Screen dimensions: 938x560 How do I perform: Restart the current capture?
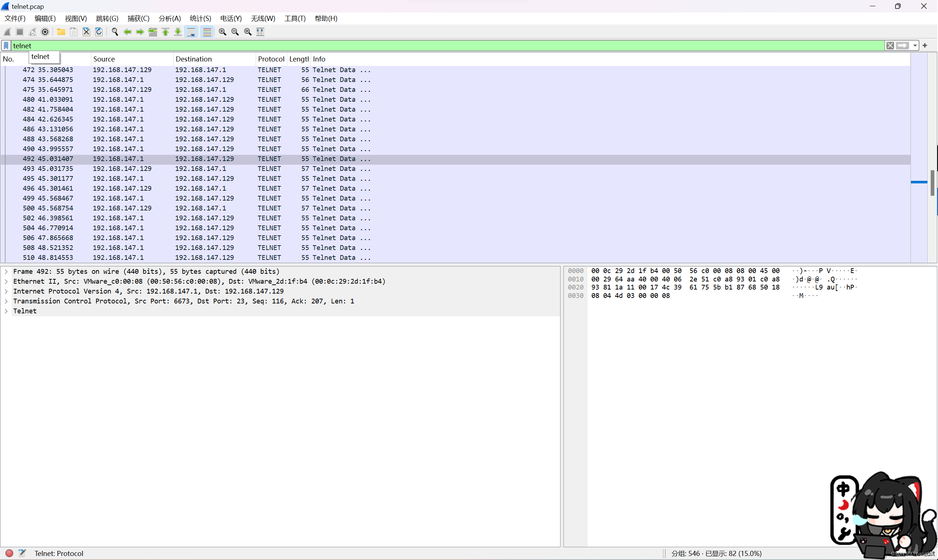(33, 32)
